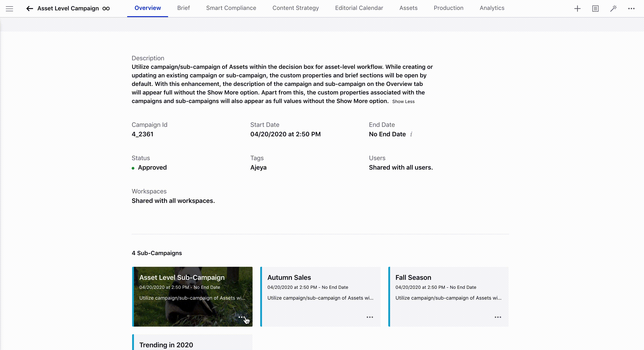The width and height of the screenshot is (644, 350).
Task: Click the list view icon
Action: (x=595, y=8)
